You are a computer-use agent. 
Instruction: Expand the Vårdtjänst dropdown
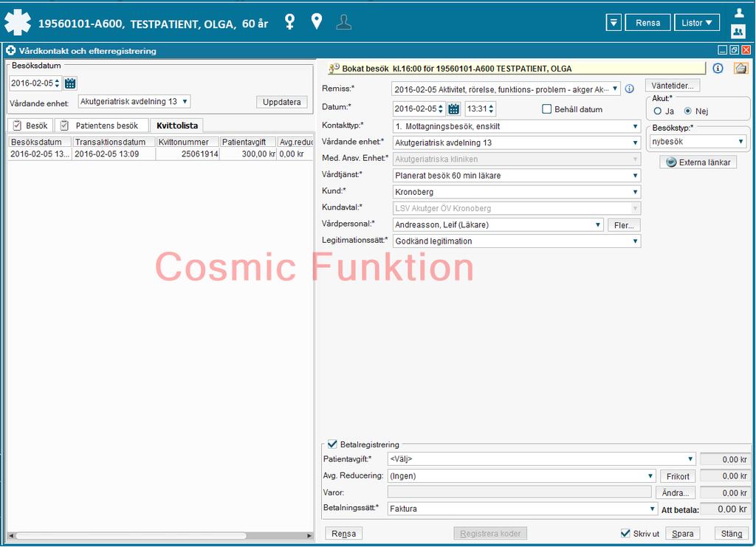[x=516, y=176]
